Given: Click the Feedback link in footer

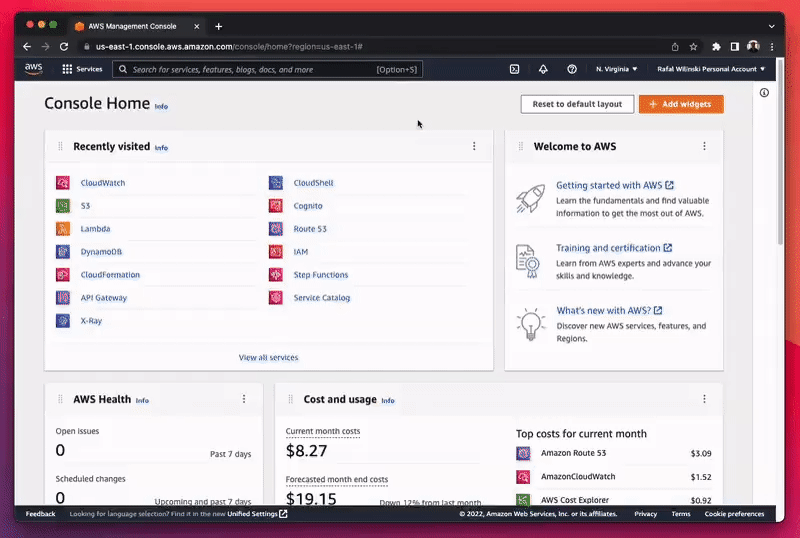Looking at the screenshot, I should (40, 514).
